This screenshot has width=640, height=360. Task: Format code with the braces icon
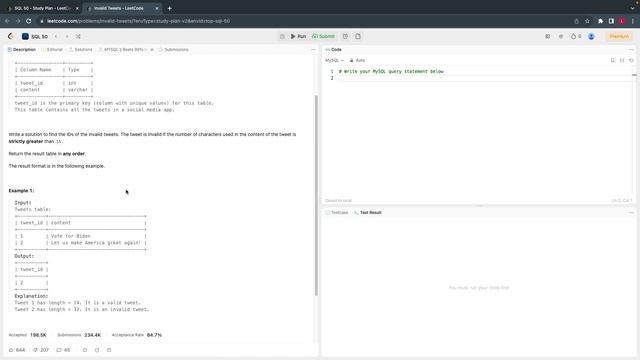622,60
